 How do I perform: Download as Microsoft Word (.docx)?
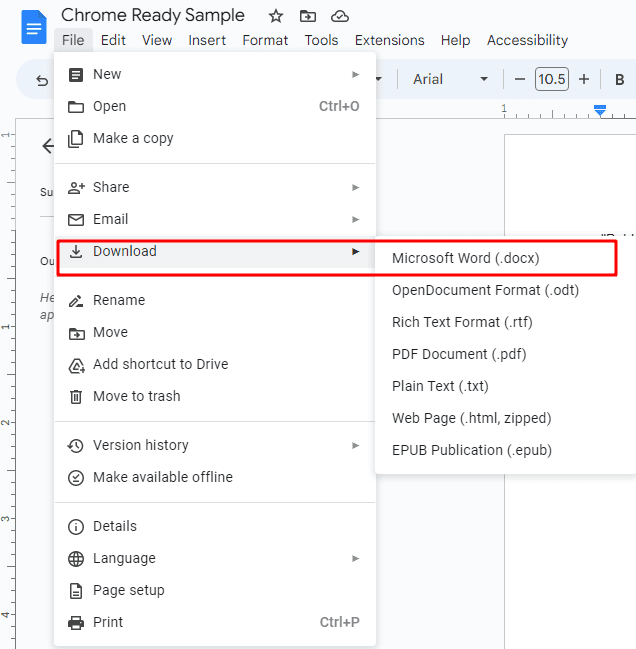point(505,258)
